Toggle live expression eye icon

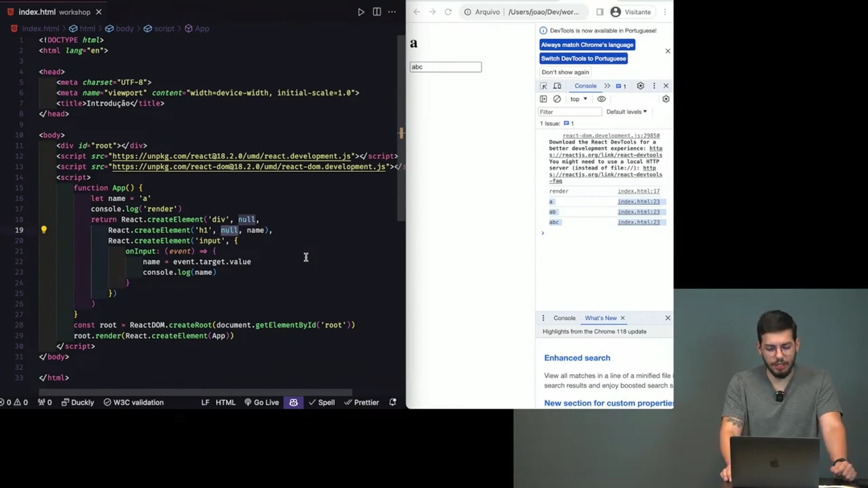click(601, 99)
